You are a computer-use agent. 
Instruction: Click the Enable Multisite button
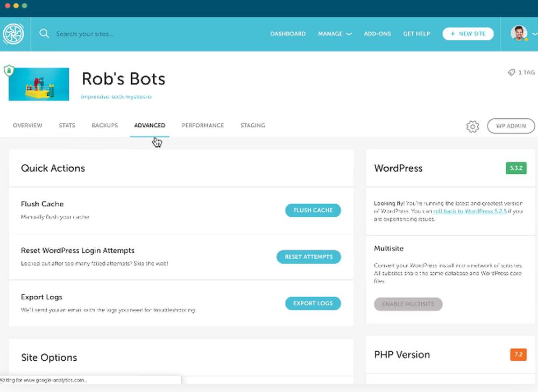408,304
